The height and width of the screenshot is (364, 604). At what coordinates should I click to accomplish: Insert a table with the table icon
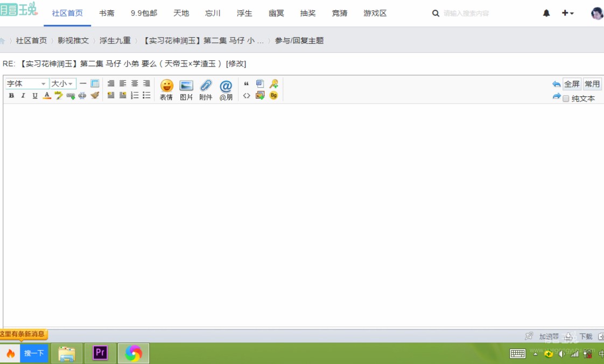coord(95,83)
